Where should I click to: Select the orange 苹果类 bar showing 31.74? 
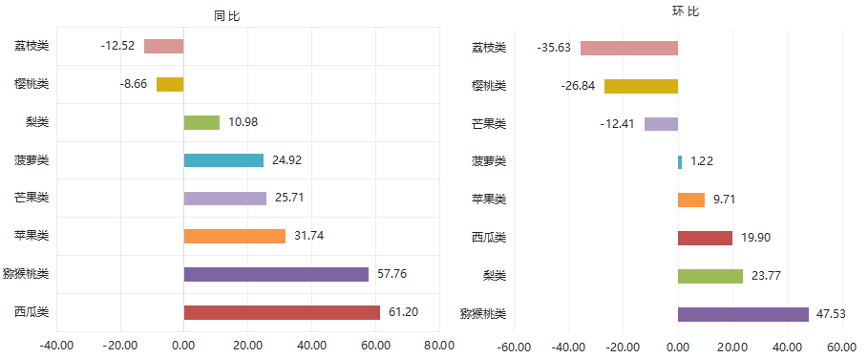click(235, 236)
